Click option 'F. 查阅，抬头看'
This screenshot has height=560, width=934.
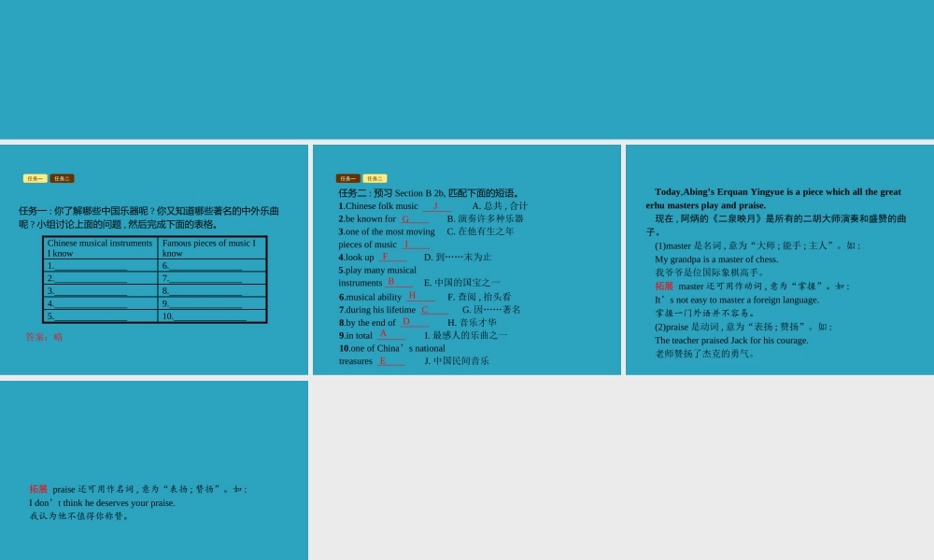pyautogui.click(x=479, y=297)
